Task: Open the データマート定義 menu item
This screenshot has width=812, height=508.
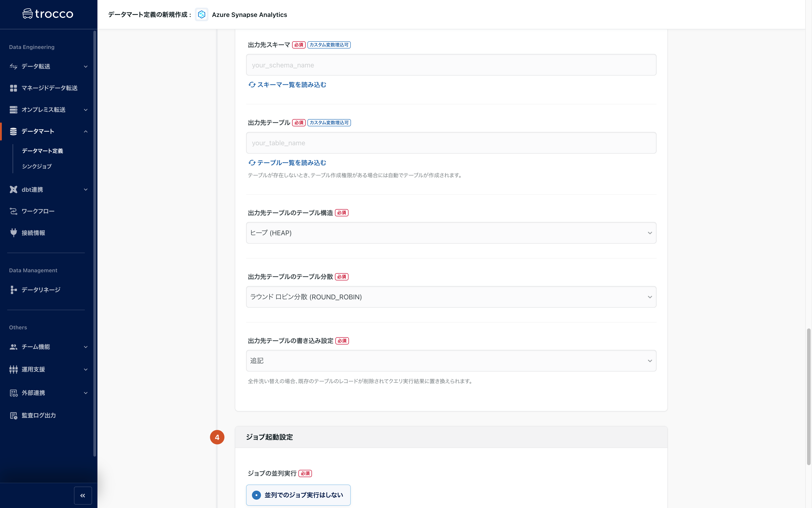Action: click(42, 150)
